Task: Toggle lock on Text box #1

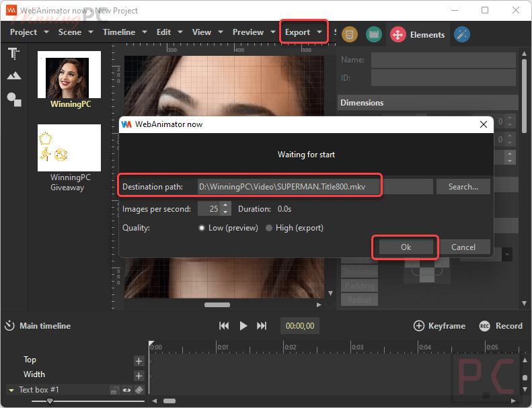Action: tap(115, 391)
